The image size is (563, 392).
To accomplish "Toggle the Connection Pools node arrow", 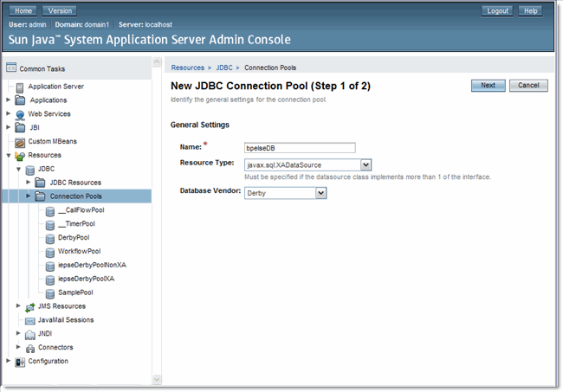I will coord(29,196).
